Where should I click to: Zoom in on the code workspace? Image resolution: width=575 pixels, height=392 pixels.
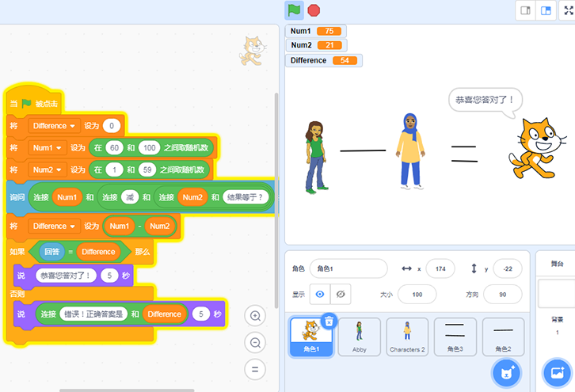[255, 316]
